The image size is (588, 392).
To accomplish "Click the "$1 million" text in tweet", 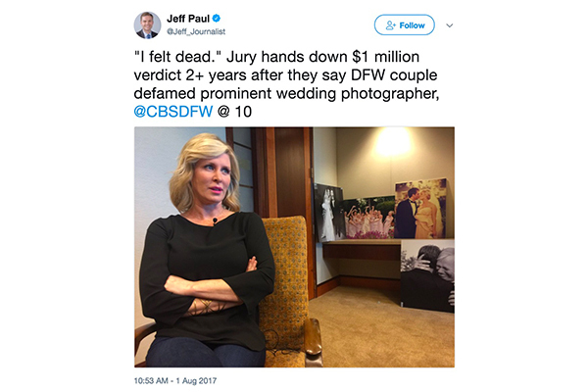I will point(385,57).
